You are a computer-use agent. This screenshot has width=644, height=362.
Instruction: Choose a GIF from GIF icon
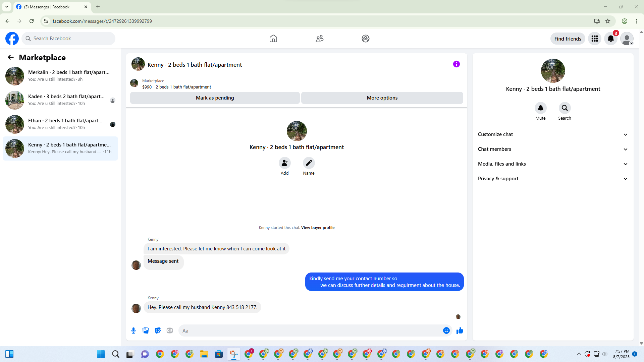pyautogui.click(x=170, y=330)
